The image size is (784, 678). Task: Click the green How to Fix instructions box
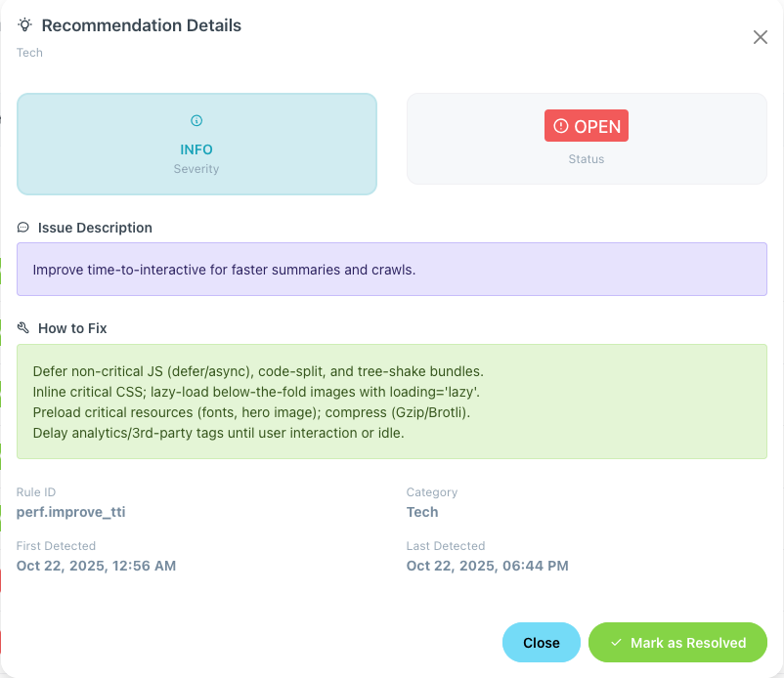pyautogui.click(x=391, y=402)
